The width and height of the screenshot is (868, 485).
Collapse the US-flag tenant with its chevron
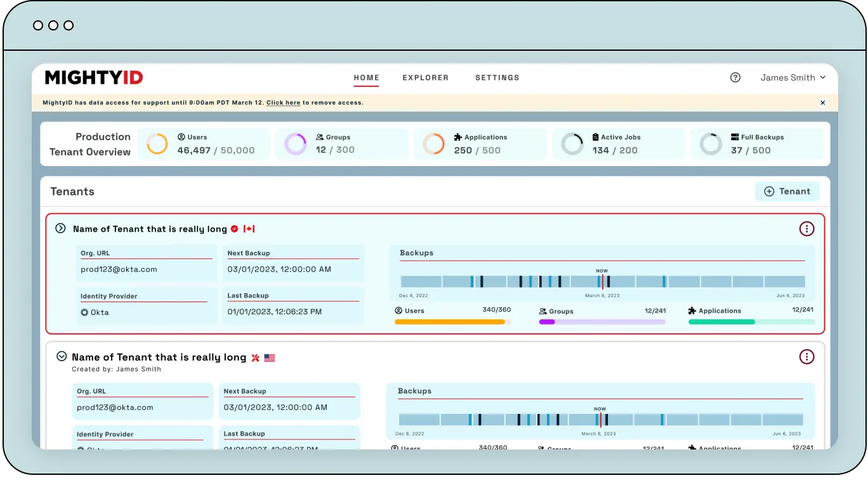(62, 357)
